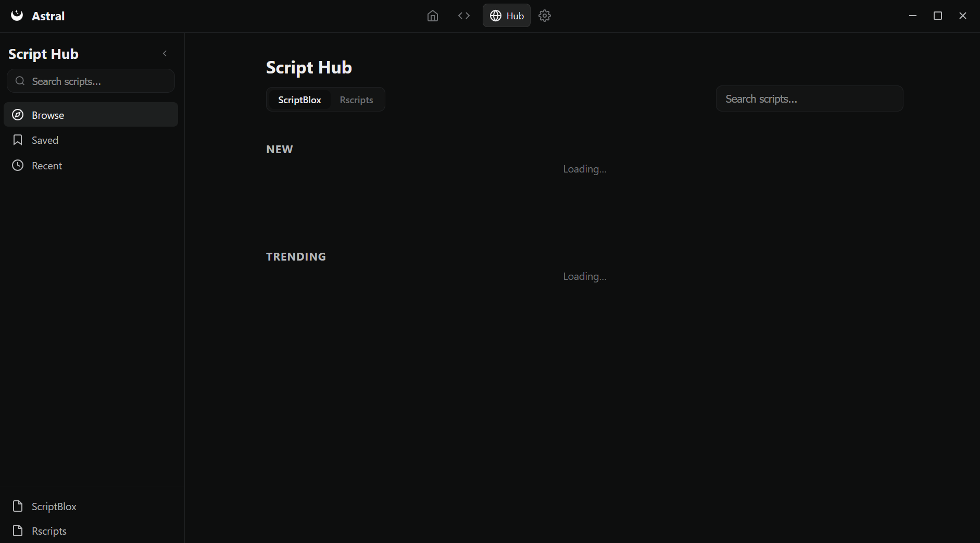The width and height of the screenshot is (980, 543).
Task: Close the Astral window
Action: (963, 16)
